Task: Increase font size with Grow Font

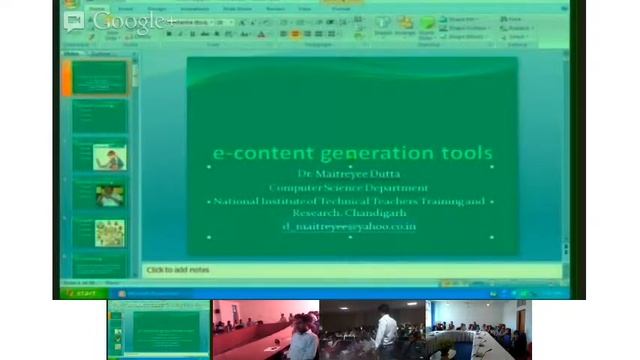Action: (x=243, y=22)
